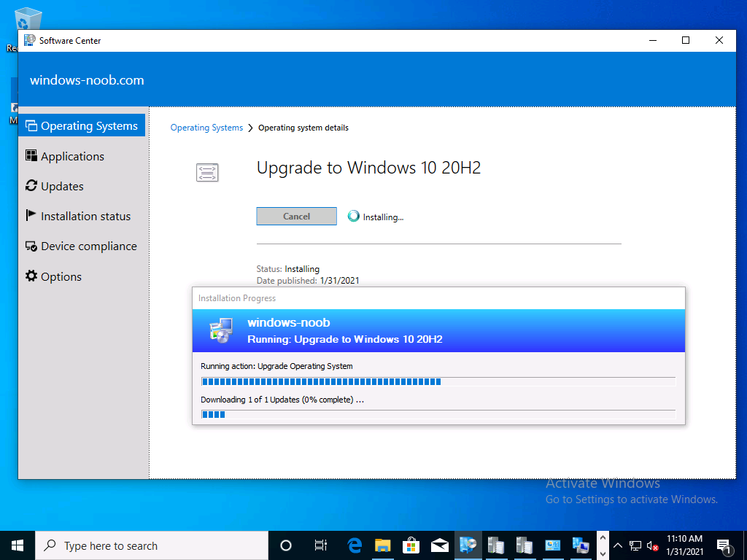This screenshot has width=747, height=560.
Task: Open Task View on the taskbar
Action: pyautogui.click(x=321, y=545)
